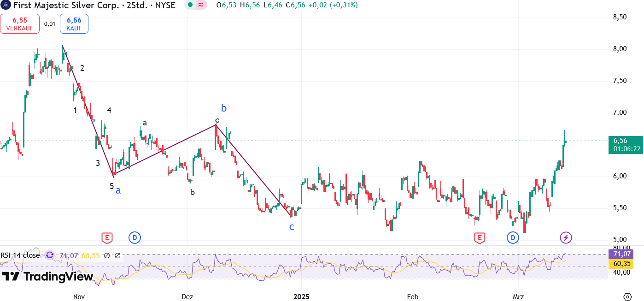Open the November earnings E marker
The height and width of the screenshot is (301, 644).
coord(107,238)
